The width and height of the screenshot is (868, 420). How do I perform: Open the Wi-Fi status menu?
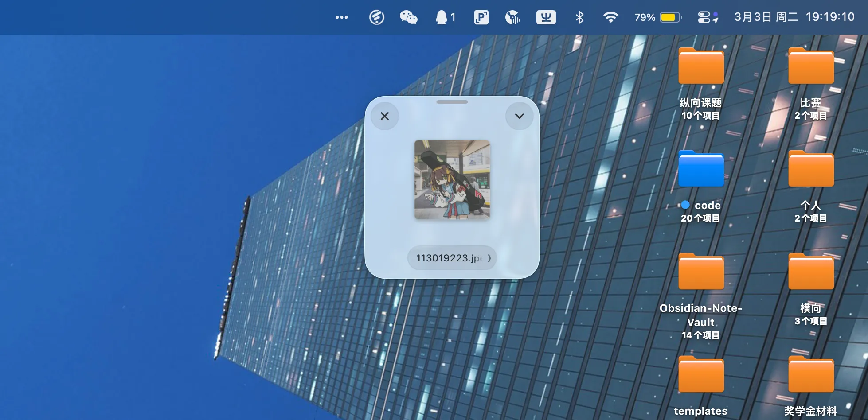(x=610, y=17)
